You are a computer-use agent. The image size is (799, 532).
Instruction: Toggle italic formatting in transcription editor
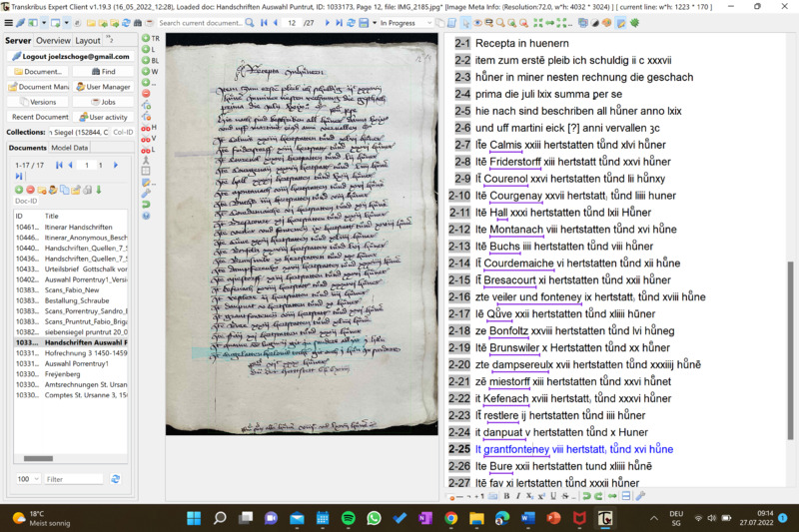519,496
